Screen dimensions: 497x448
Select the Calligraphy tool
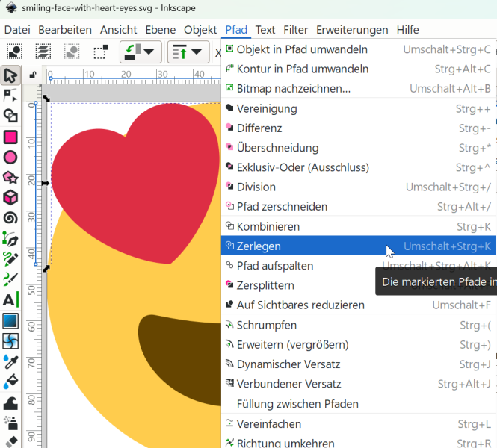[x=10, y=279]
